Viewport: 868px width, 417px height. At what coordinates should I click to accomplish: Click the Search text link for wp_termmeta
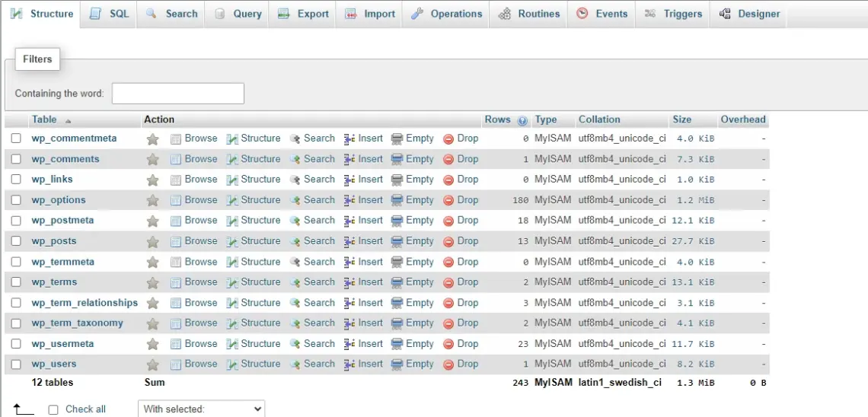point(320,262)
